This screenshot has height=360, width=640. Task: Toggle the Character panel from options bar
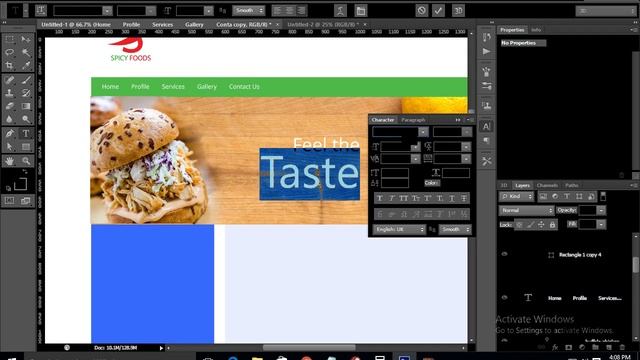click(x=361, y=11)
